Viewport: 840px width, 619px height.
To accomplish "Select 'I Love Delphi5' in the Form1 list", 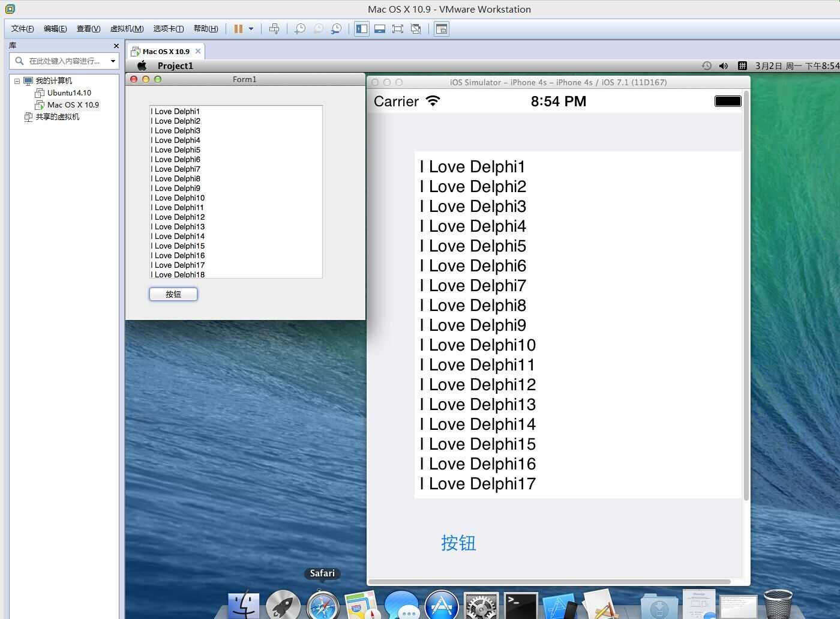I will (175, 149).
